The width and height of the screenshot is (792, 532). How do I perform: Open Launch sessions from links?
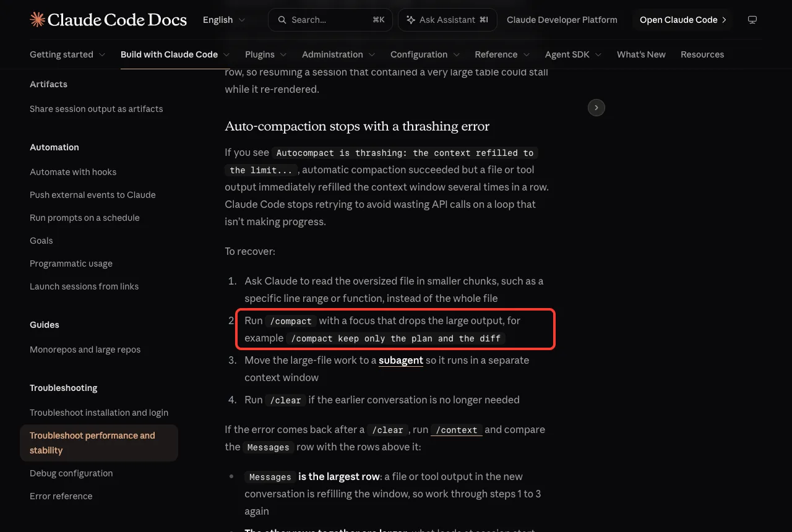click(84, 286)
